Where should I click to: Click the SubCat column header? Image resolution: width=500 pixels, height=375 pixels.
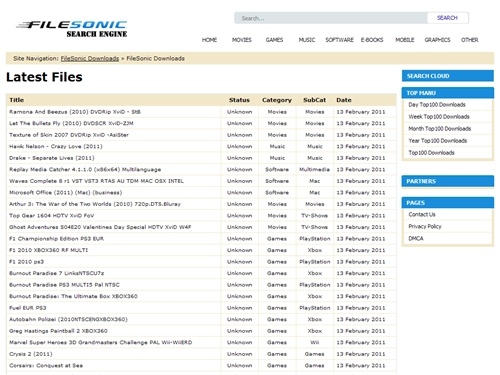pos(314,100)
